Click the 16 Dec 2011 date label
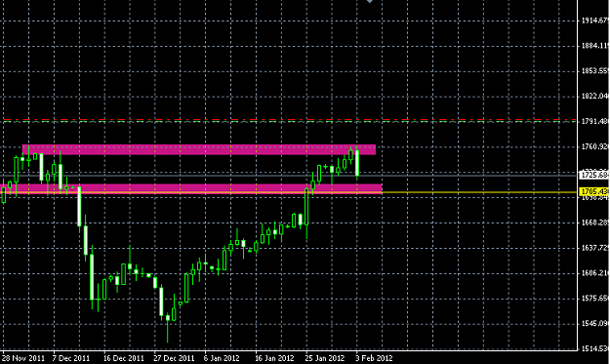Screen dimensions: 610x364 click(x=123, y=358)
